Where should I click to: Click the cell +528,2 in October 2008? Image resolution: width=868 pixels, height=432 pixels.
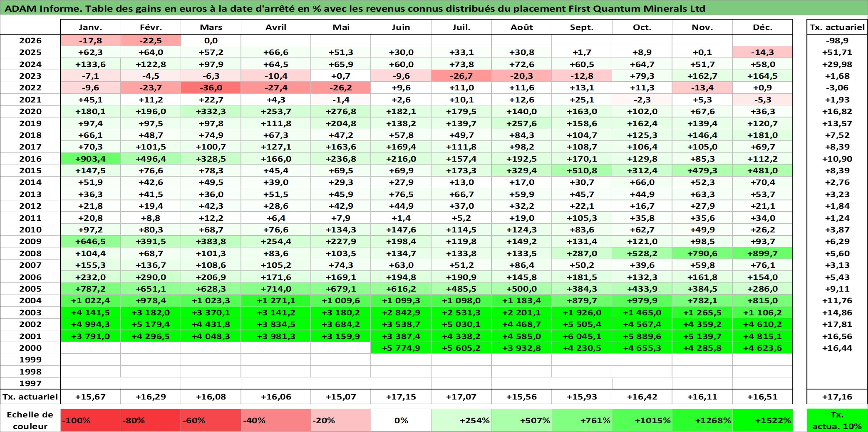pos(642,253)
